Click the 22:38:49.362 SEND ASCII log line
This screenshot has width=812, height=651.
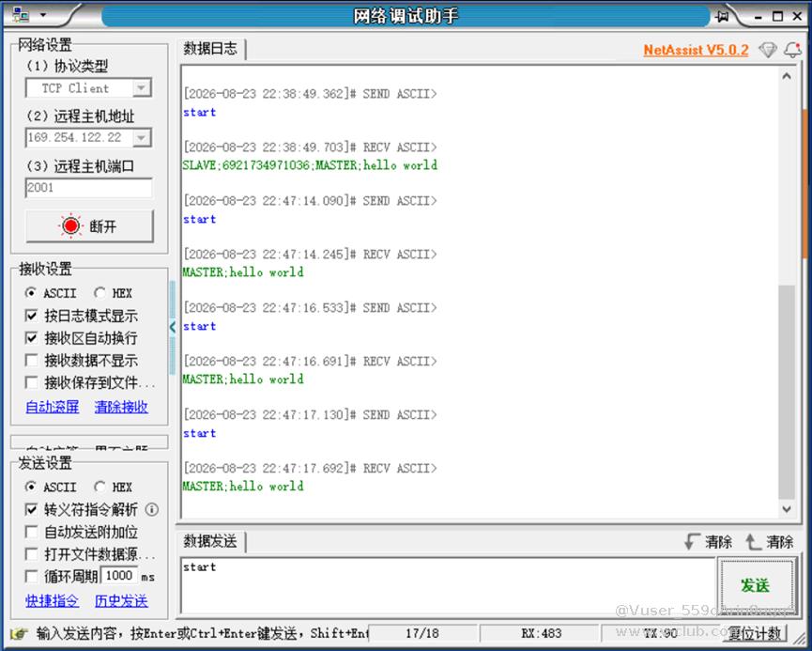tap(310, 94)
